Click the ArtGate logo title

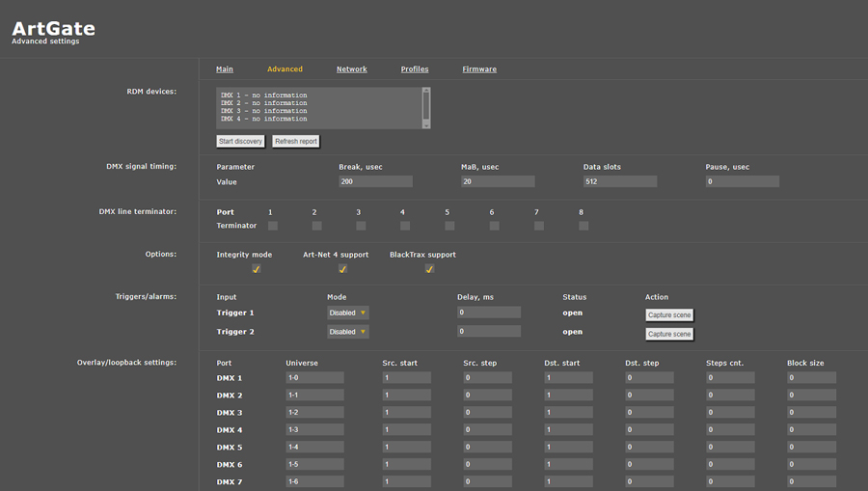pos(54,28)
